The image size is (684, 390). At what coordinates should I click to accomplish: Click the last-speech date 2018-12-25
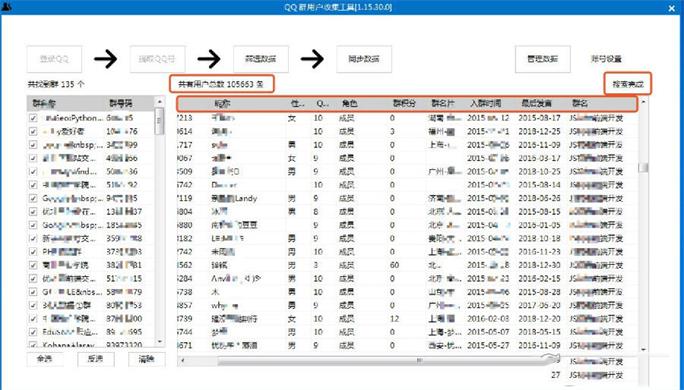point(539,131)
